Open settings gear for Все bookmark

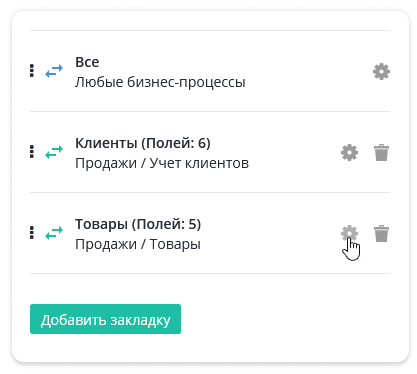tap(381, 71)
